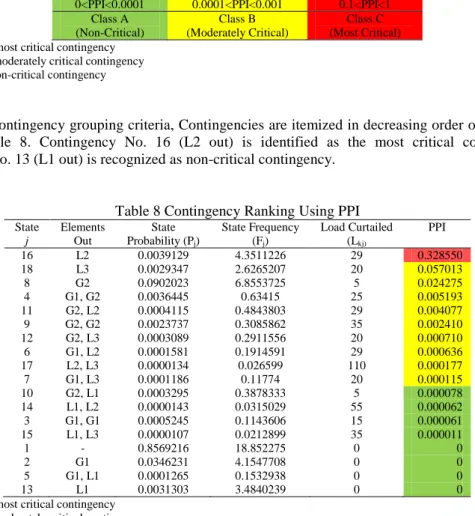This screenshot has height=516, width=475.
Task: Click state frequency 6.8553725
Action: (260, 283)
